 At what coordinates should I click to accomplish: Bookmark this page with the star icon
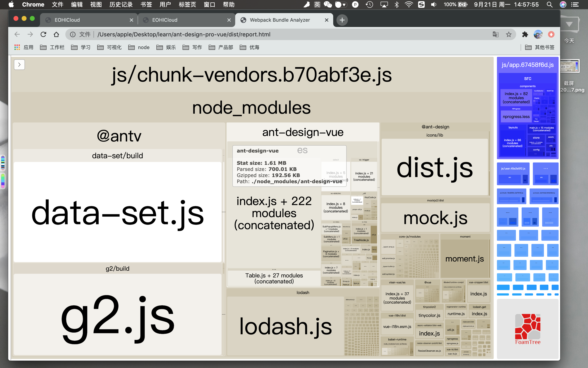pyautogui.click(x=509, y=34)
